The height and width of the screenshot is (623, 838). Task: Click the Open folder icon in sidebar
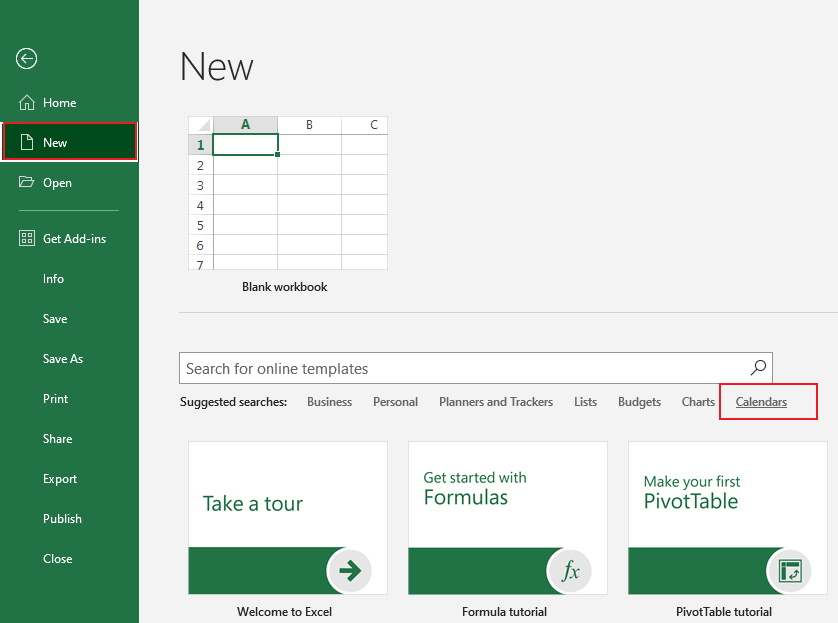tap(27, 182)
